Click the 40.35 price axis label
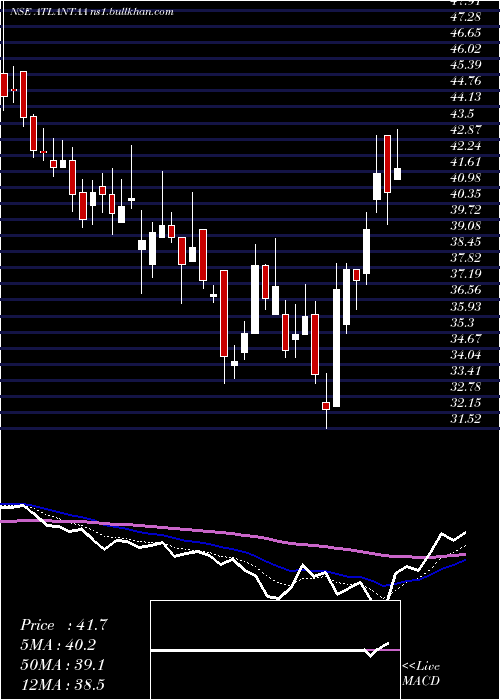 (x=466, y=194)
